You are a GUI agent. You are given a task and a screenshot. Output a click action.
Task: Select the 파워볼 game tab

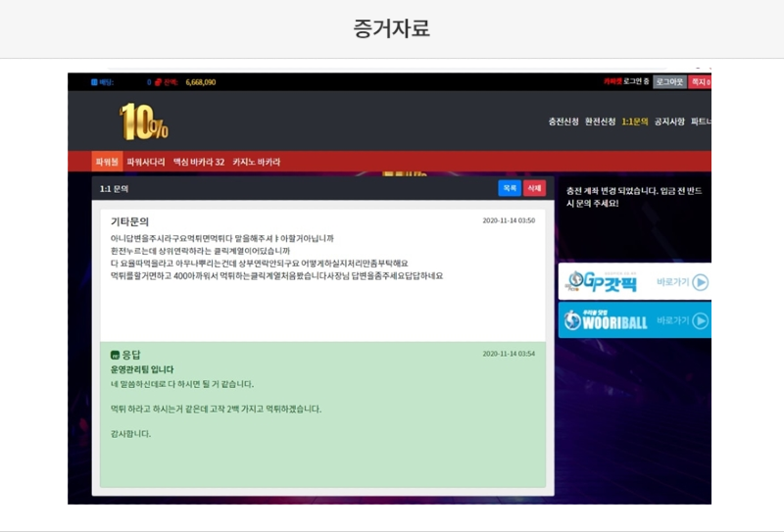[x=107, y=162]
